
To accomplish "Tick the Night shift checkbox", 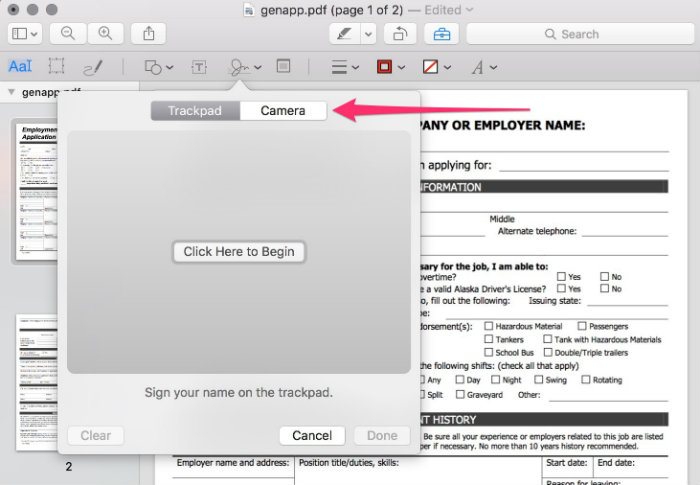I will click(496, 380).
